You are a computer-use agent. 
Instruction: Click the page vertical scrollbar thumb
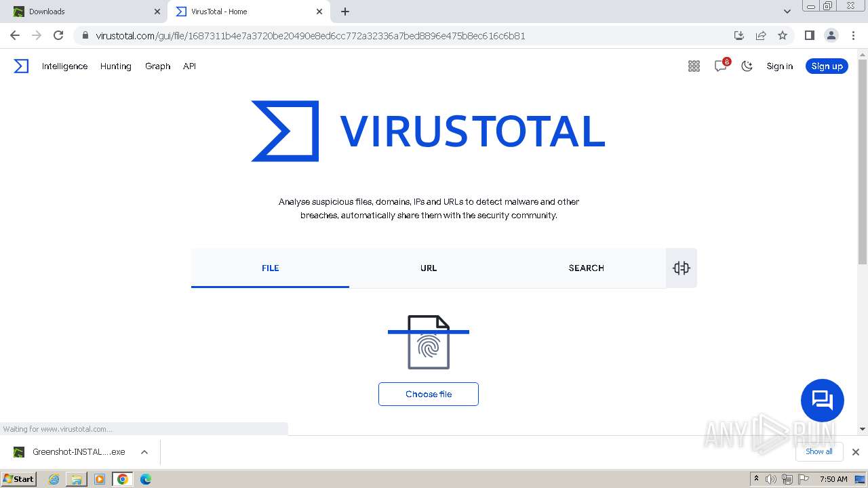863,162
